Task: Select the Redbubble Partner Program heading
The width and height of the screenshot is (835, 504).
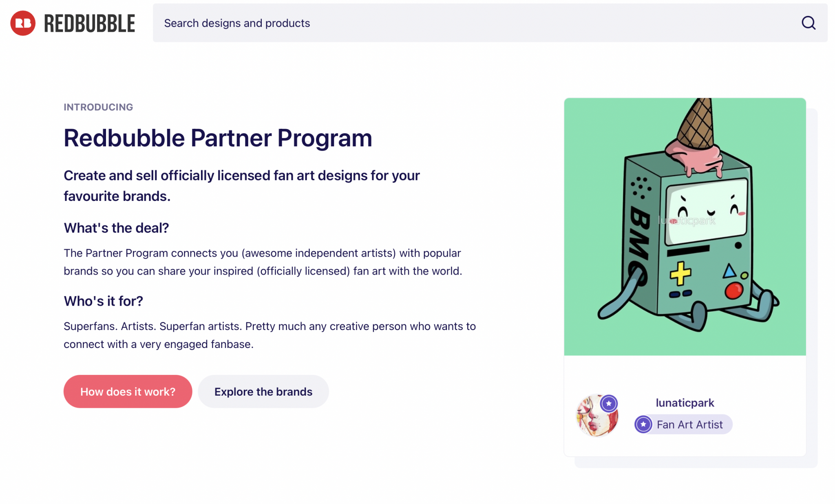Action: [x=217, y=138]
